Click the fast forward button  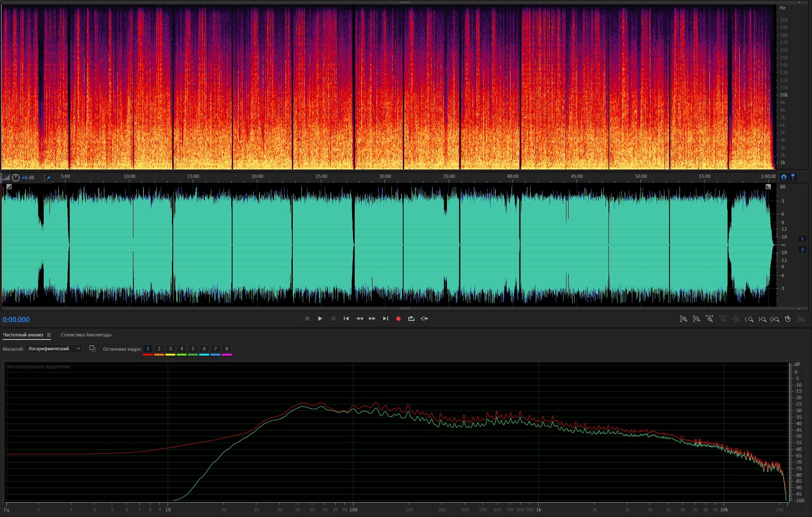[x=372, y=319]
